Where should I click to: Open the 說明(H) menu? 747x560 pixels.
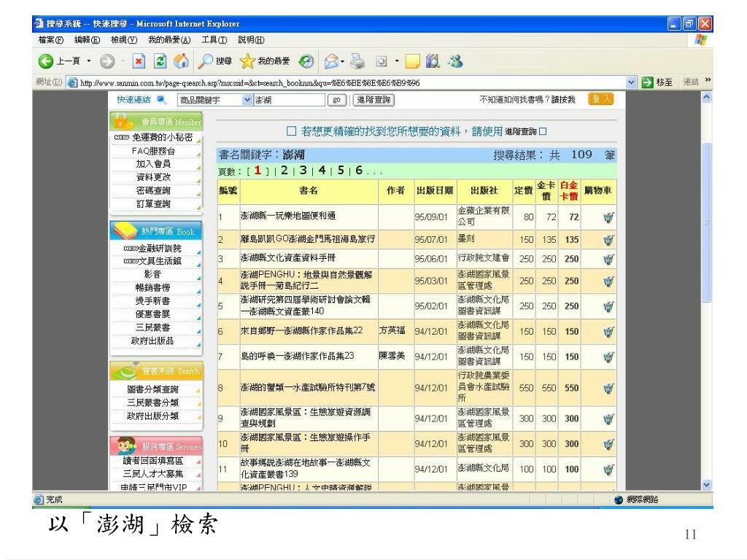tap(251, 40)
